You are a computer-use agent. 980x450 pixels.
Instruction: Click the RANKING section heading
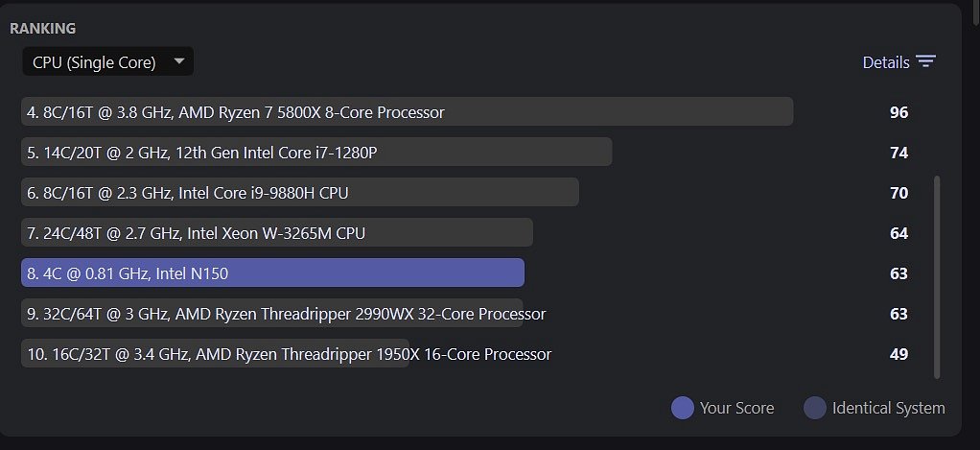click(42, 28)
